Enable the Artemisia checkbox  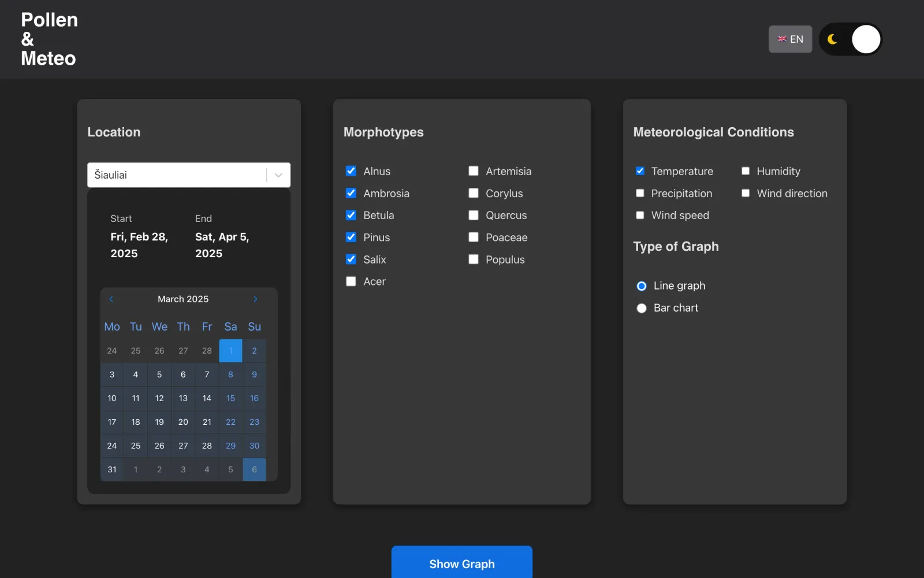tap(474, 171)
